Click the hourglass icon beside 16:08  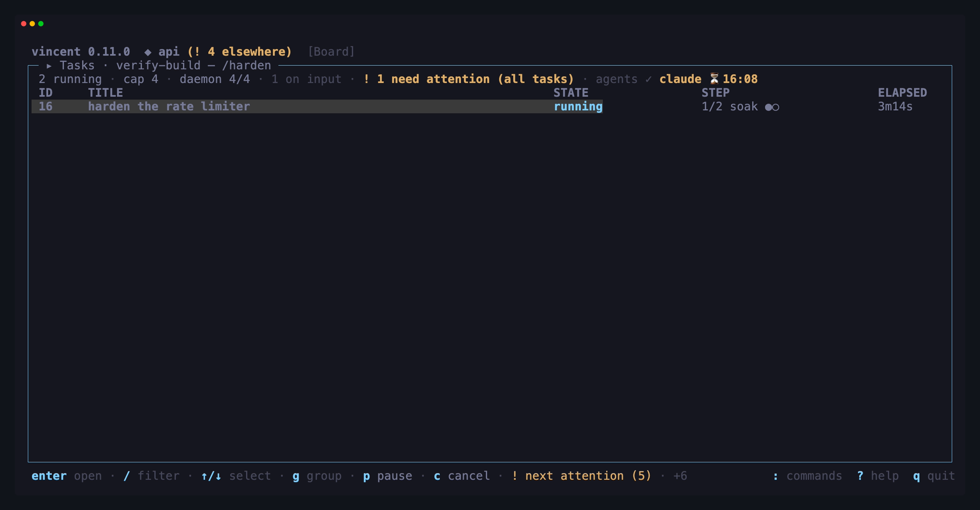tap(714, 79)
